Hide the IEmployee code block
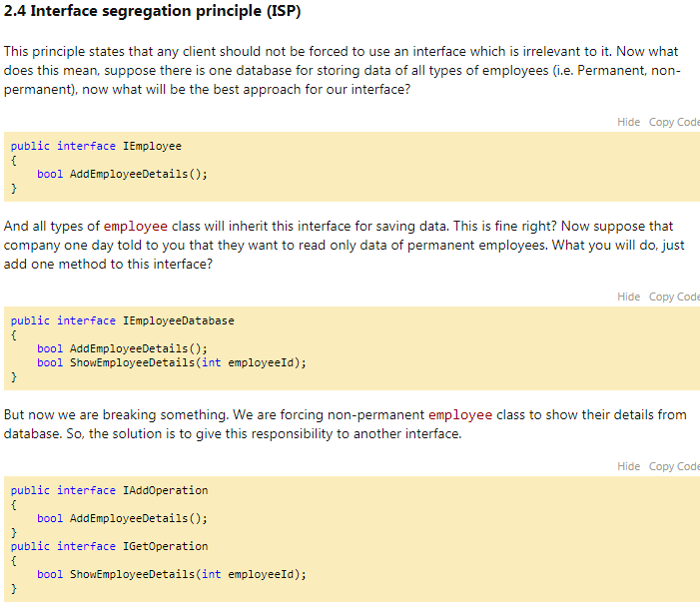The height and width of the screenshot is (605, 700). (x=628, y=122)
